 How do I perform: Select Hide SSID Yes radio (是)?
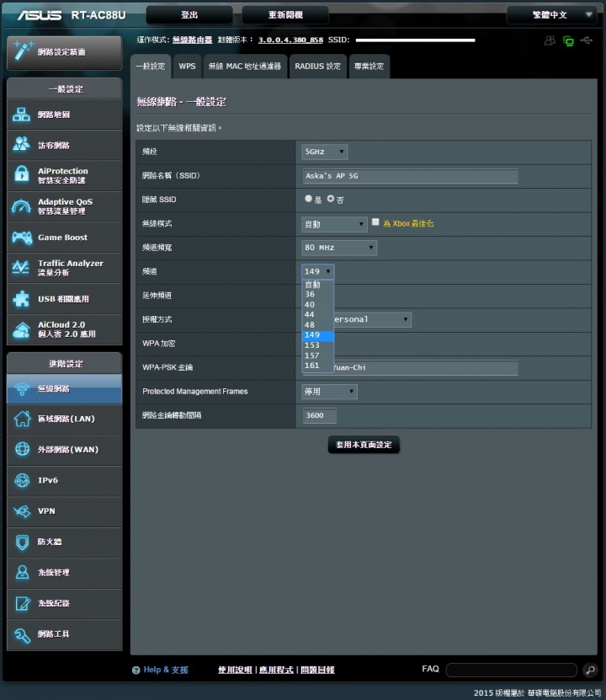click(308, 199)
